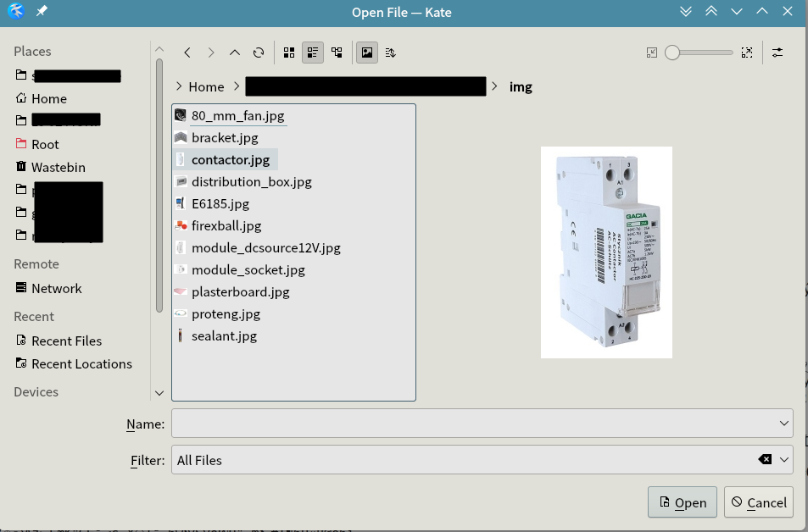Select the firexball.jpg file

point(226,226)
